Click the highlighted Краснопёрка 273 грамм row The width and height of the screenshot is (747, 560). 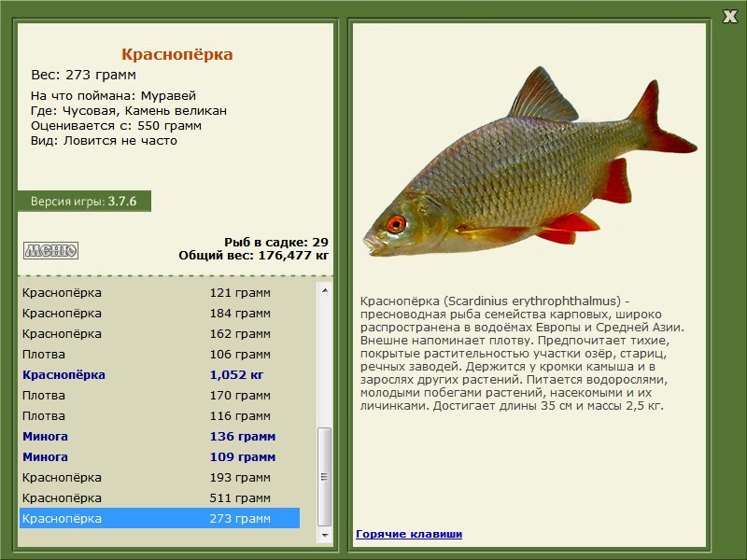pyautogui.click(x=160, y=518)
